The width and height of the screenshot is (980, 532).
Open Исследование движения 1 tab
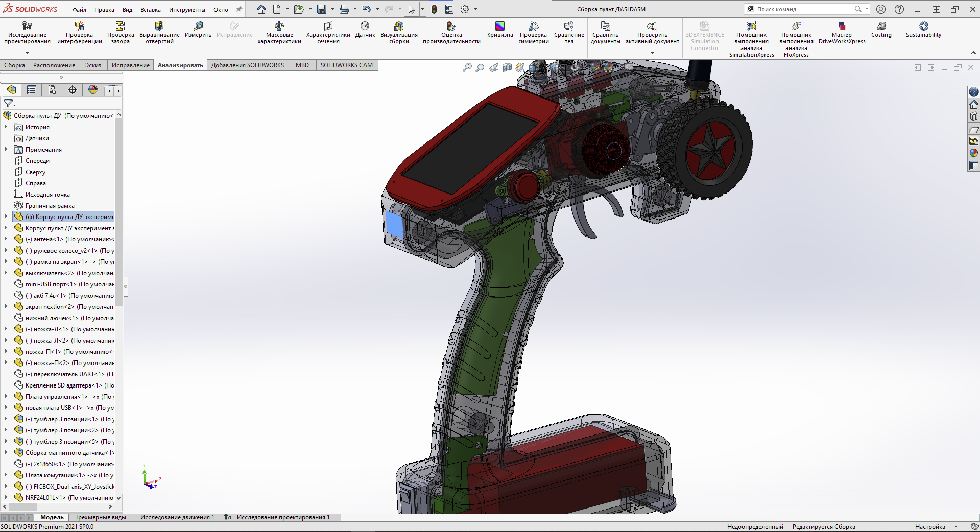[x=177, y=517]
